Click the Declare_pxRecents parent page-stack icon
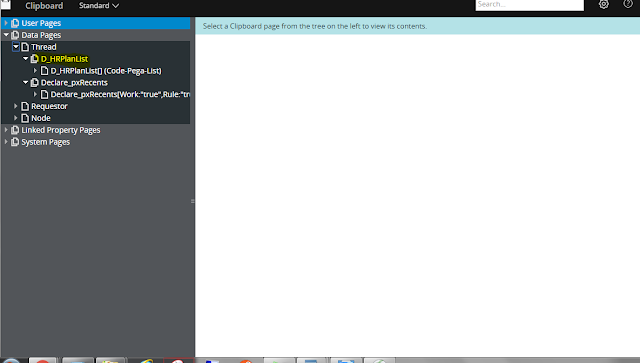The height and width of the screenshot is (363, 640). point(35,82)
